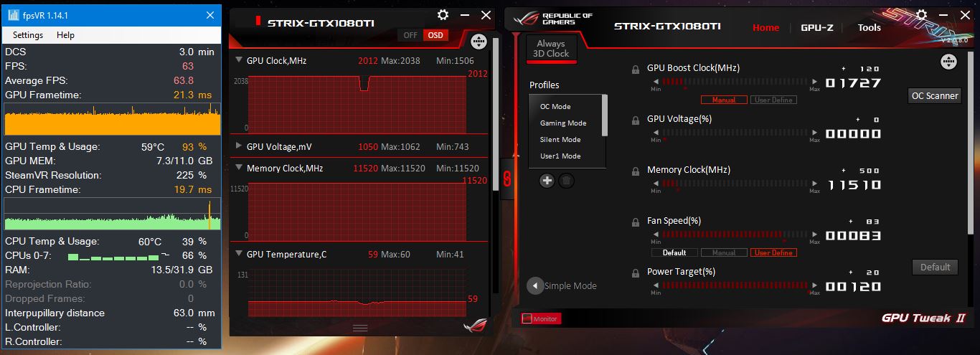Toggle lock for Fan Speed
Screen dimensions: 980x355
click(x=636, y=222)
